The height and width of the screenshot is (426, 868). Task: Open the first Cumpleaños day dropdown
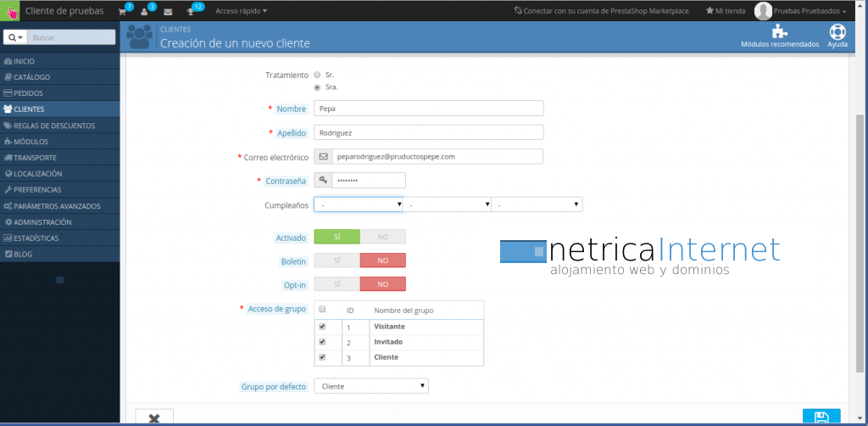(358, 205)
